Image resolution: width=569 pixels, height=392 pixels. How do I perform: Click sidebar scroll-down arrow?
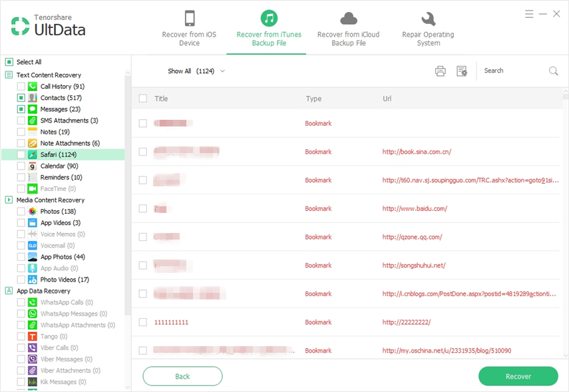[127, 387]
